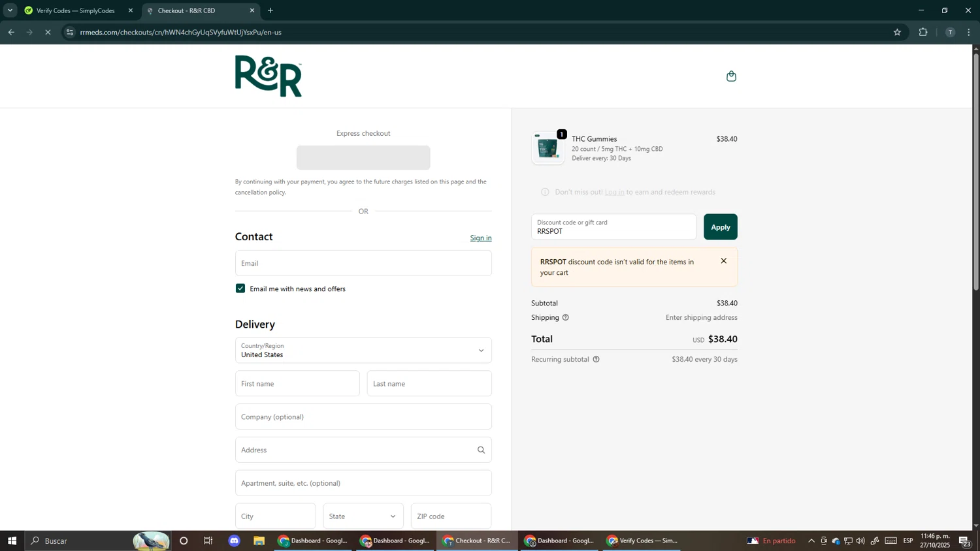Open the browser extensions puzzle icon
Screen dimensions: 980x551
coord(923,32)
